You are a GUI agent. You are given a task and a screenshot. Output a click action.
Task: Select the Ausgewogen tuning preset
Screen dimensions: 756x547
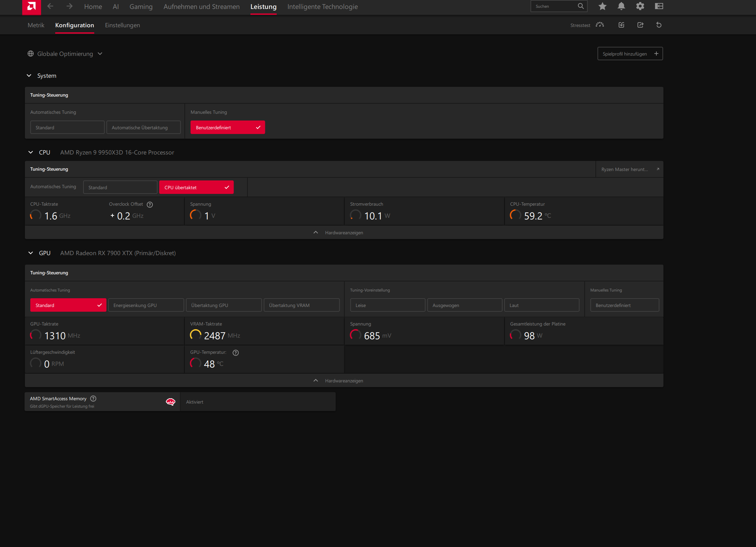pos(465,305)
